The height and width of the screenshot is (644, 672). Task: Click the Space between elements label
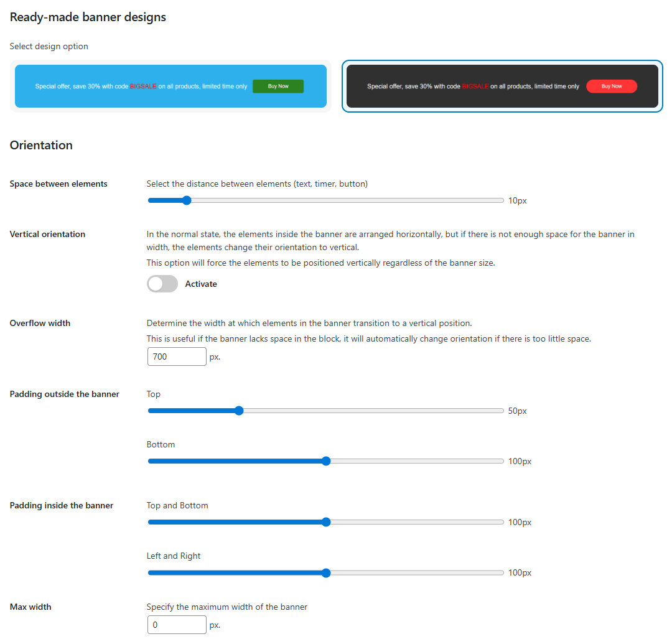coord(58,184)
